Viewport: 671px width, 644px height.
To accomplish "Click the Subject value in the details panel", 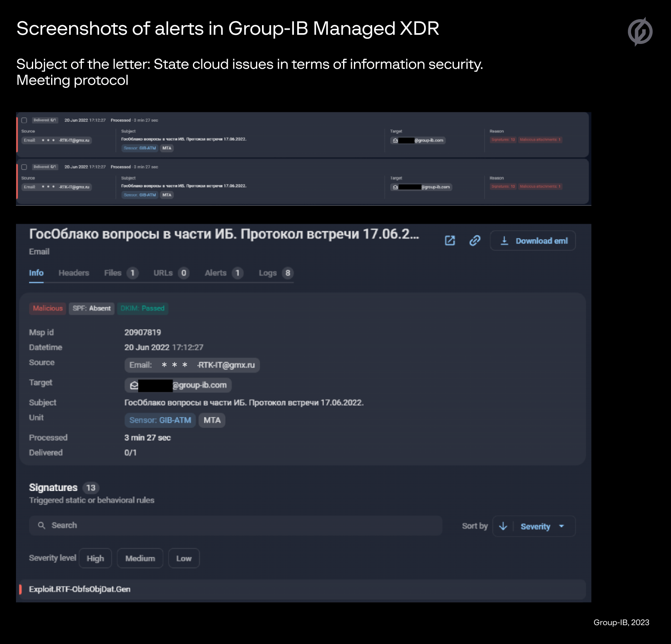I will (244, 403).
